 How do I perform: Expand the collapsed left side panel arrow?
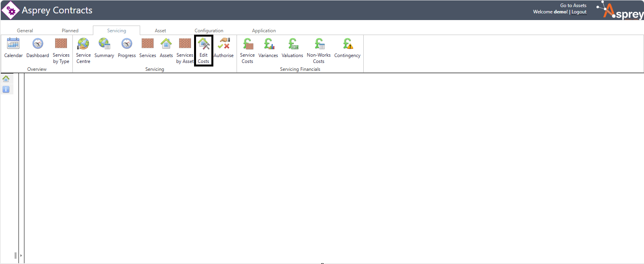click(x=21, y=255)
